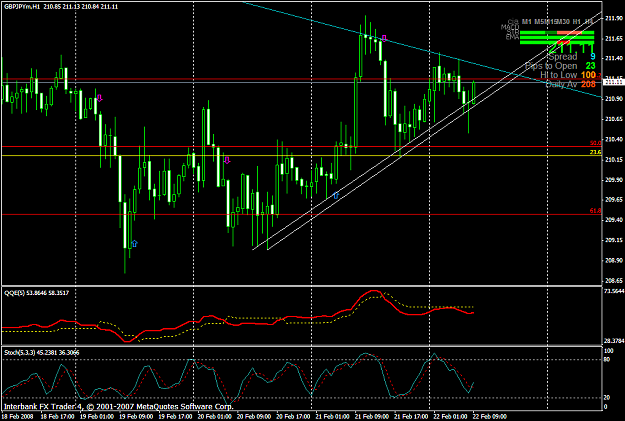Click the 73.5644 QQE scale value
The width and height of the screenshot is (625, 421).
coord(614,291)
